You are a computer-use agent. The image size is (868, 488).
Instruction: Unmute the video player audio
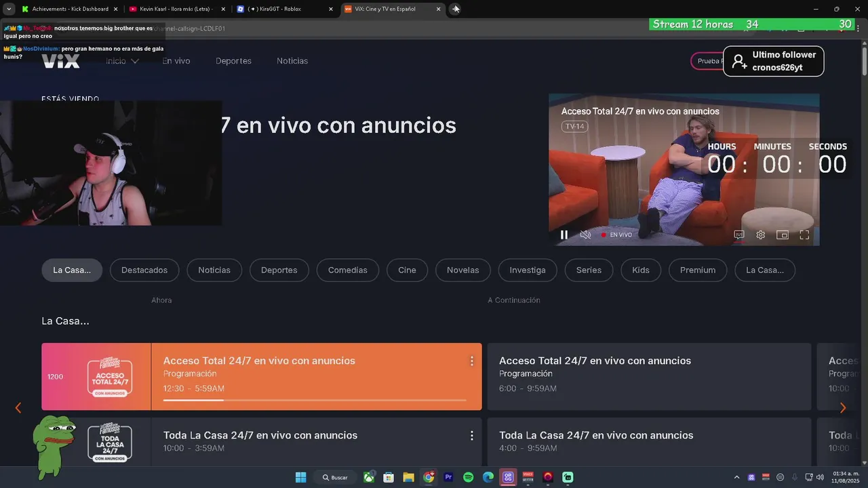pyautogui.click(x=585, y=235)
